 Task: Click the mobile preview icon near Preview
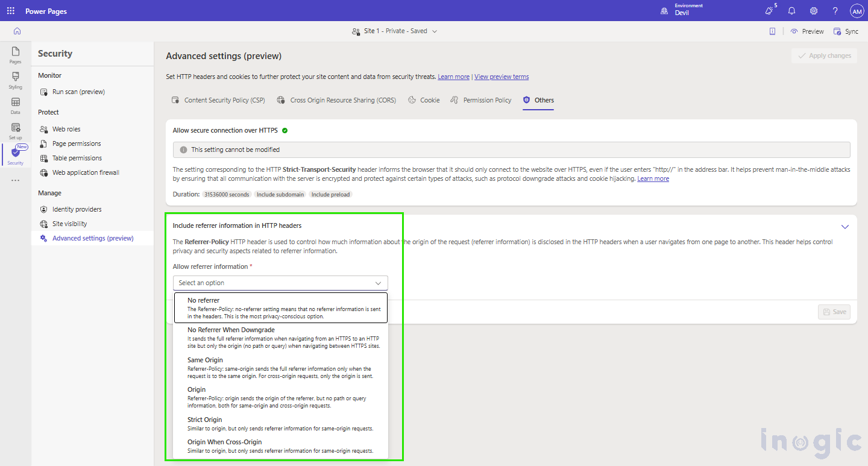coord(772,31)
